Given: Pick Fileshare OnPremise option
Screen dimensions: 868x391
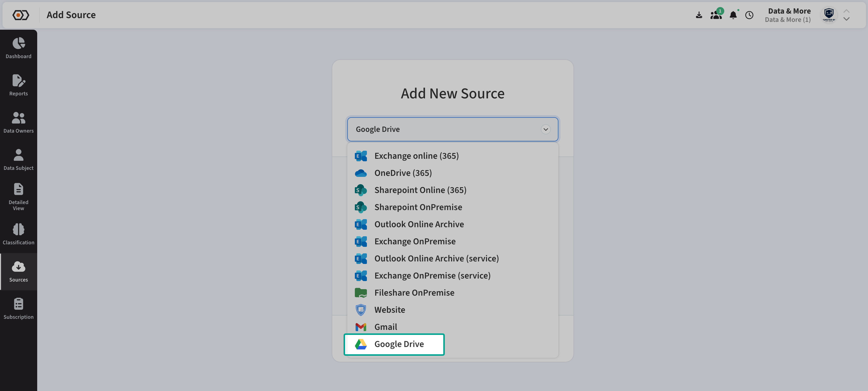Looking at the screenshot, I should (414, 293).
